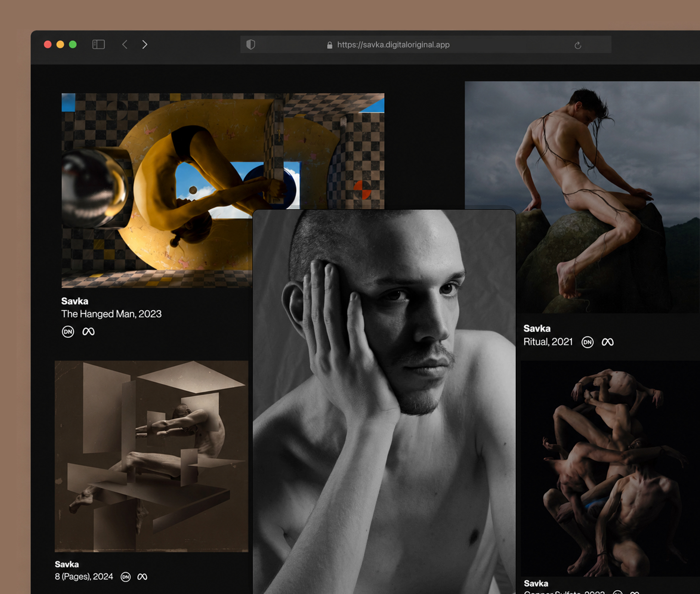Click the DN badge beside Ritual, 2021
The image size is (700, 594).
[x=587, y=342]
